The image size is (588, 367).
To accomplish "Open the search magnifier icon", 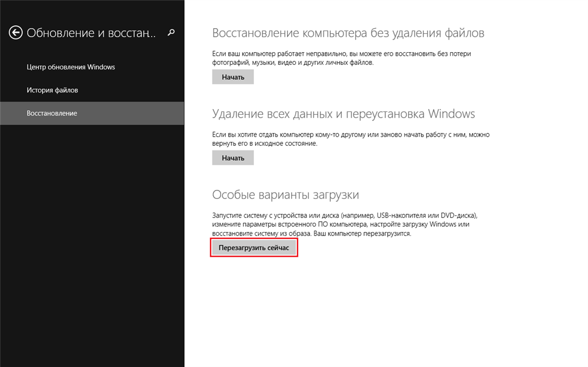I will tap(171, 33).
